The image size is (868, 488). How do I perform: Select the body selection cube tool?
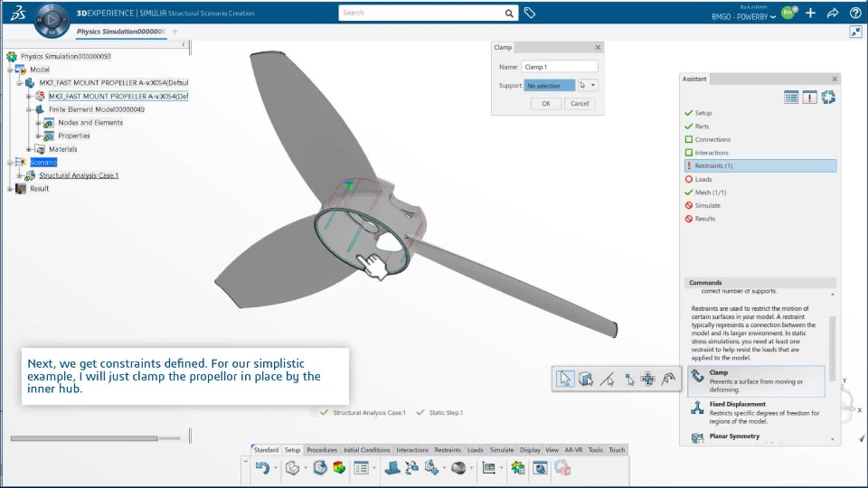point(586,379)
